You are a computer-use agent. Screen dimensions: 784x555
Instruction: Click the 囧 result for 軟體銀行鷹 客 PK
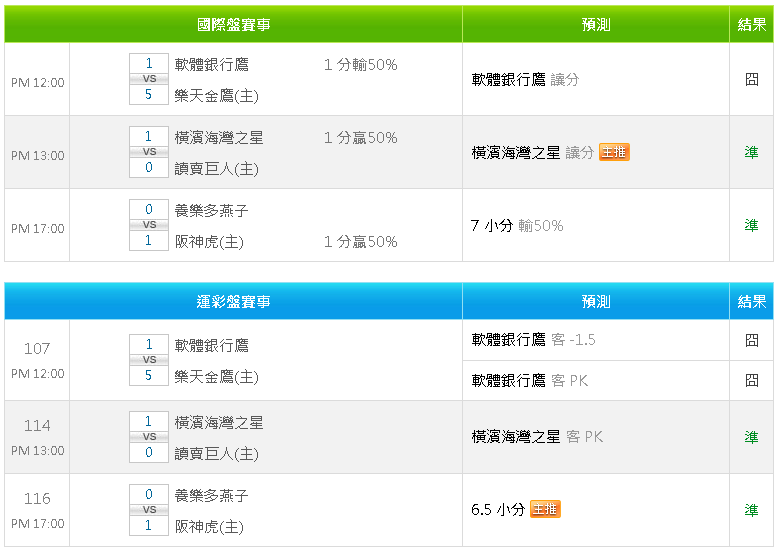tap(751, 380)
